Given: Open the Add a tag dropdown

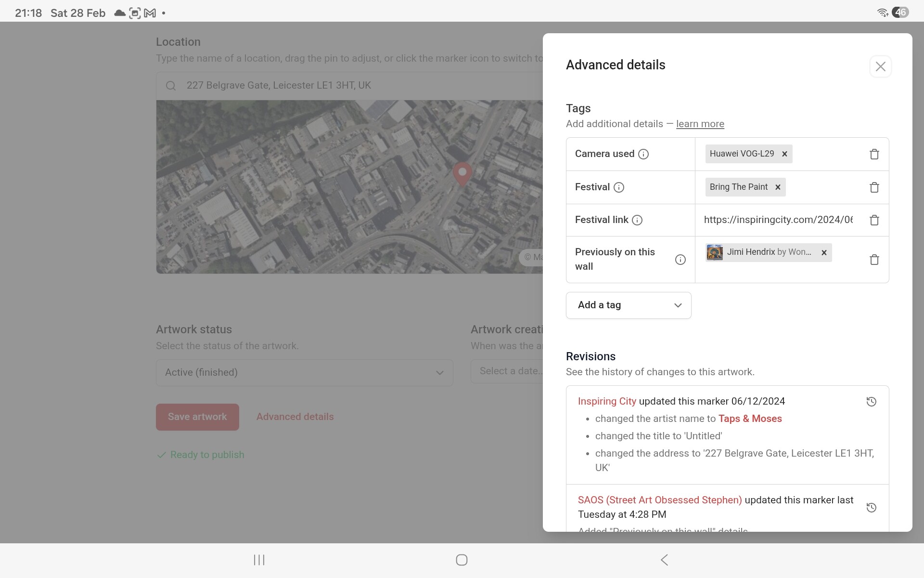Looking at the screenshot, I should point(629,305).
